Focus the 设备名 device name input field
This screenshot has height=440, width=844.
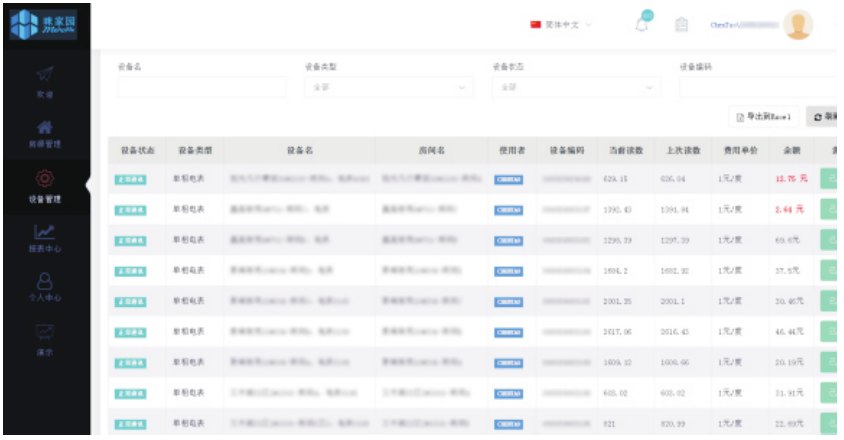pos(200,88)
